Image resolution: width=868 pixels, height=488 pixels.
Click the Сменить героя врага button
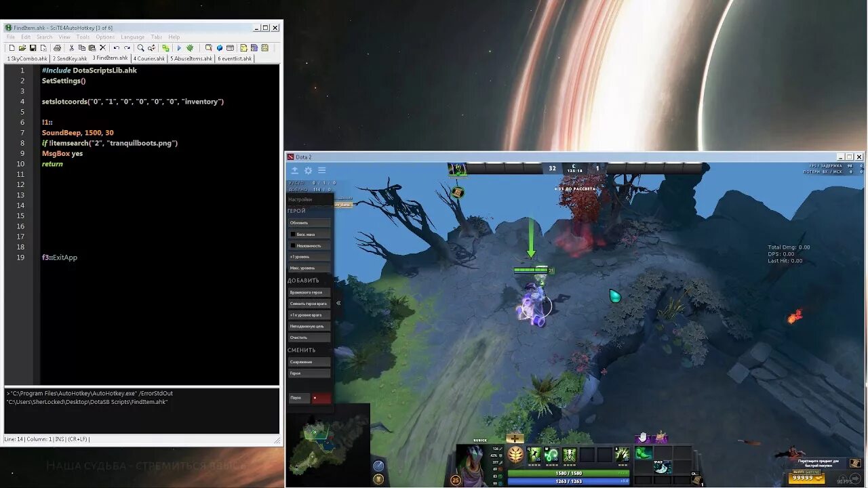(309, 304)
